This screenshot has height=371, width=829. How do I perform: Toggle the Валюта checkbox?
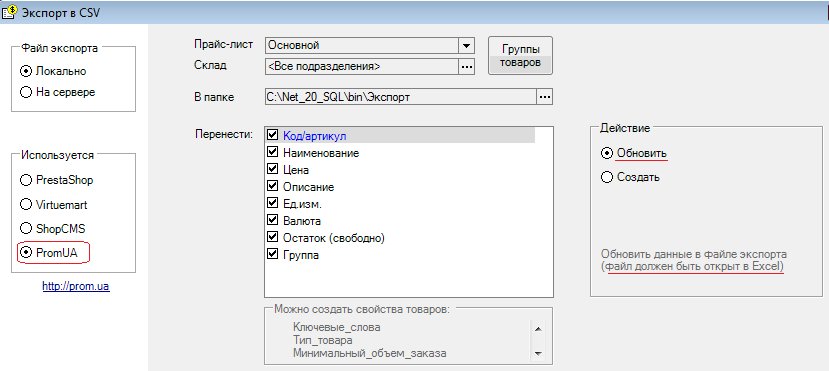pyautogui.click(x=273, y=220)
